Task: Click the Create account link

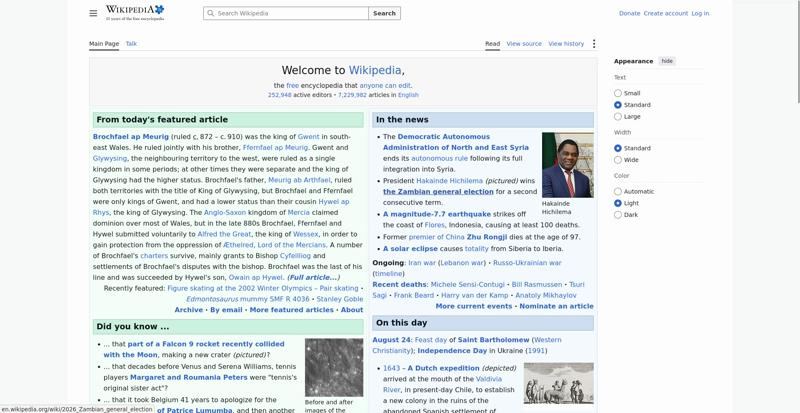Action: (x=666, y=13)
